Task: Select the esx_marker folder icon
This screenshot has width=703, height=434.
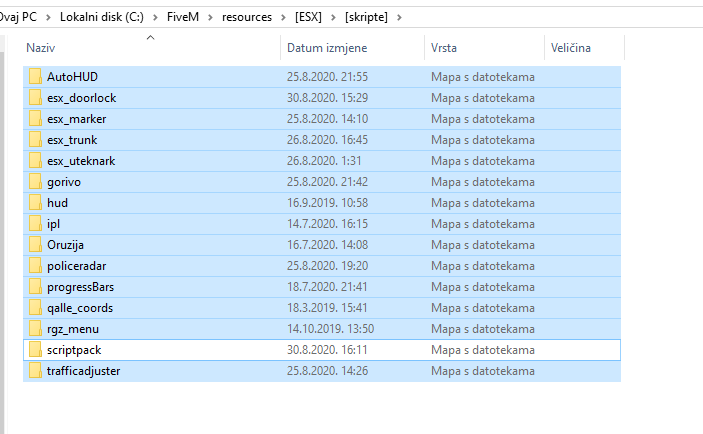Action: click(x=35, y=119)
